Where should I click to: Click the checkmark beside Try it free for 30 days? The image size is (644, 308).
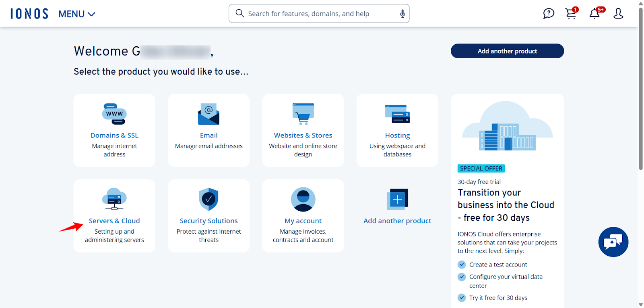click(x=462, y=298)
